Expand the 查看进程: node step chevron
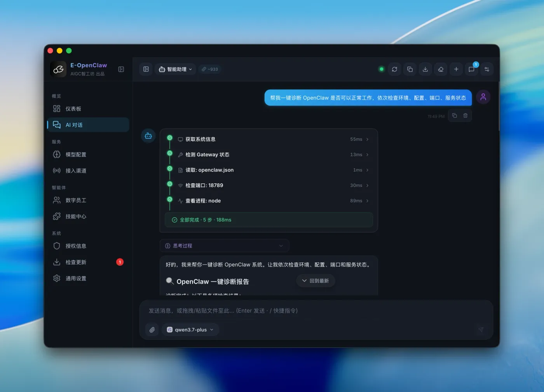Image resolution: width=544 pixels, height=392 pixels. (x=367, y=201)
